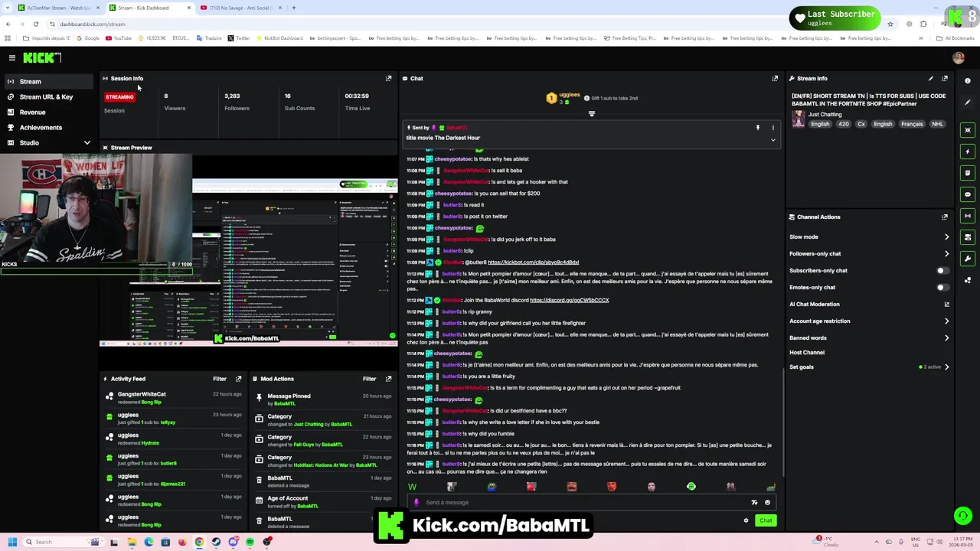Screen dimensions: 980x551
Task: Click the green support bubble icon
Action: (963, 516)
